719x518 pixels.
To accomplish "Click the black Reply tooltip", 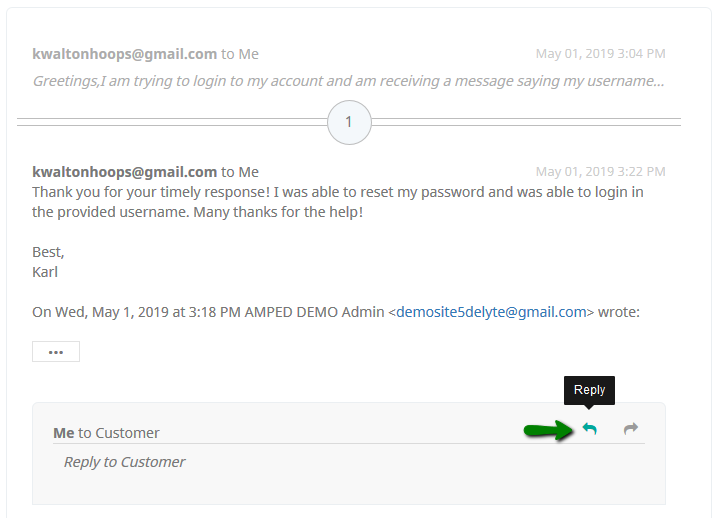I will [x=589, y=390].
